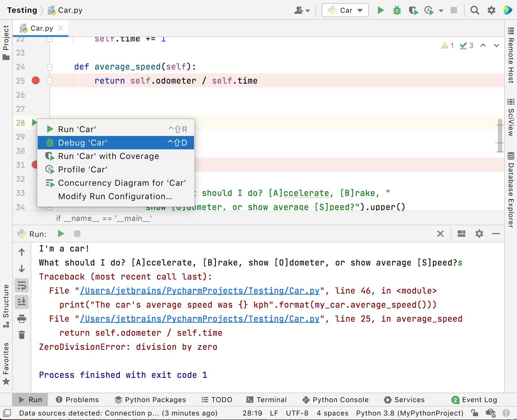Screen dimensions: 517x420
Task: Run 'Car' using the toolbar play icon
Action: 381,10
